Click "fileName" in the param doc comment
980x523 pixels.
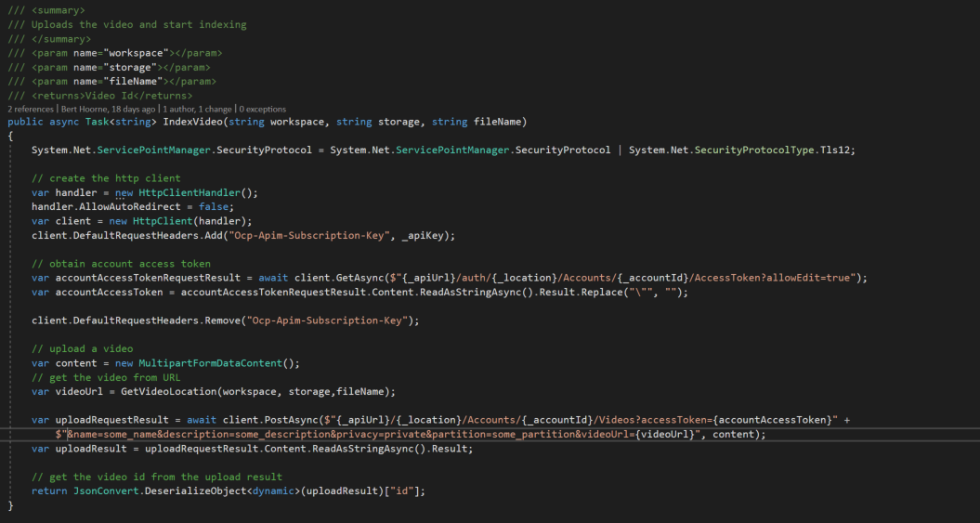coord(133,81)
